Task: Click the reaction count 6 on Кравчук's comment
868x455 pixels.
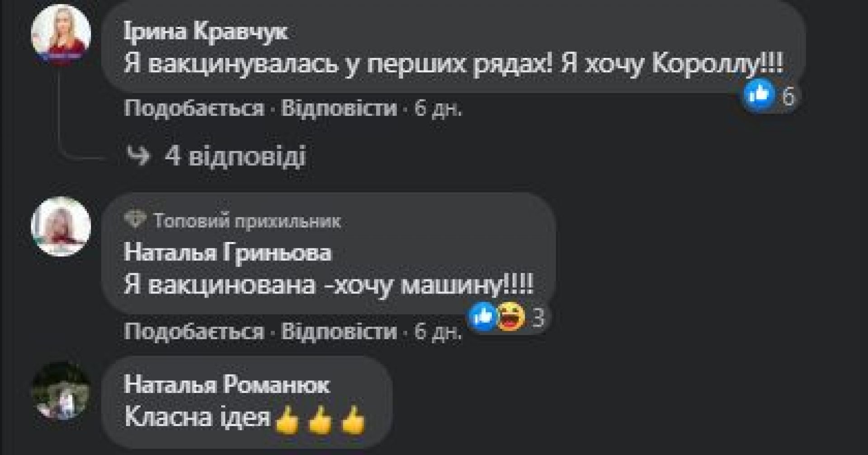Action: (788, 96)
